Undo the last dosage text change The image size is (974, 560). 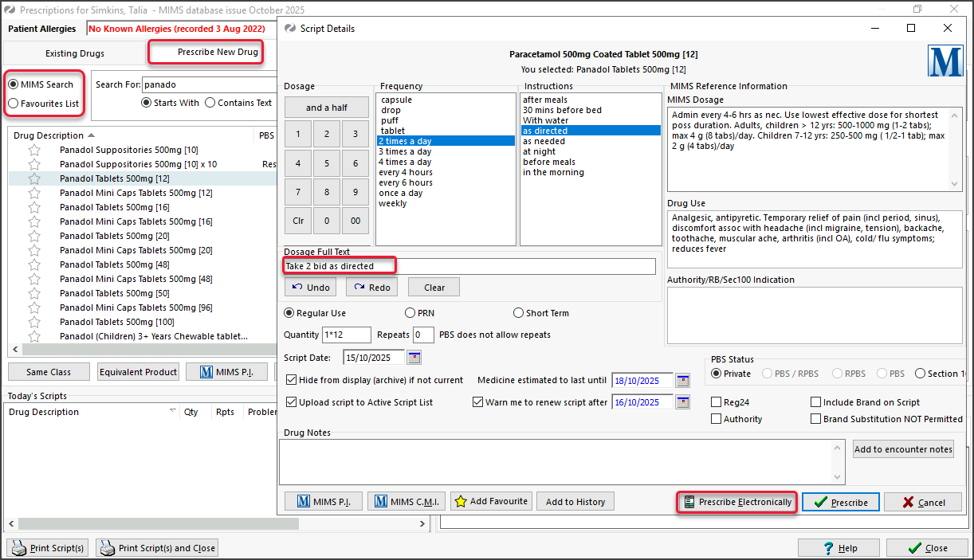[x=310, y=287]
